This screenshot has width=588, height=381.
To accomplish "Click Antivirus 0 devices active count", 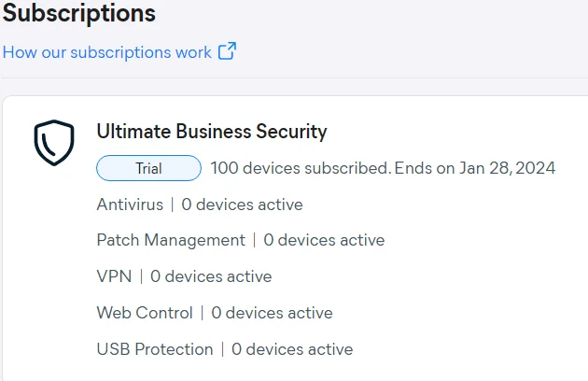I will [x=242, y=205].
